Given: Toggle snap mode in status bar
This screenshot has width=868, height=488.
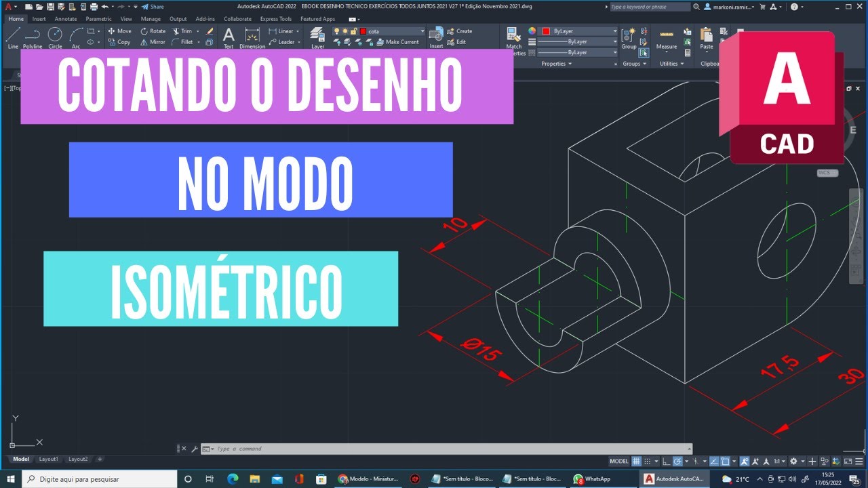Looking at the screenshot, I should tap(647, 461).
